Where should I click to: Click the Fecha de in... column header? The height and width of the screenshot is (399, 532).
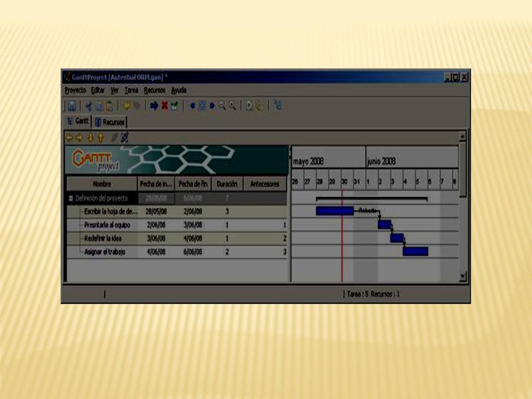click(156, 184)
